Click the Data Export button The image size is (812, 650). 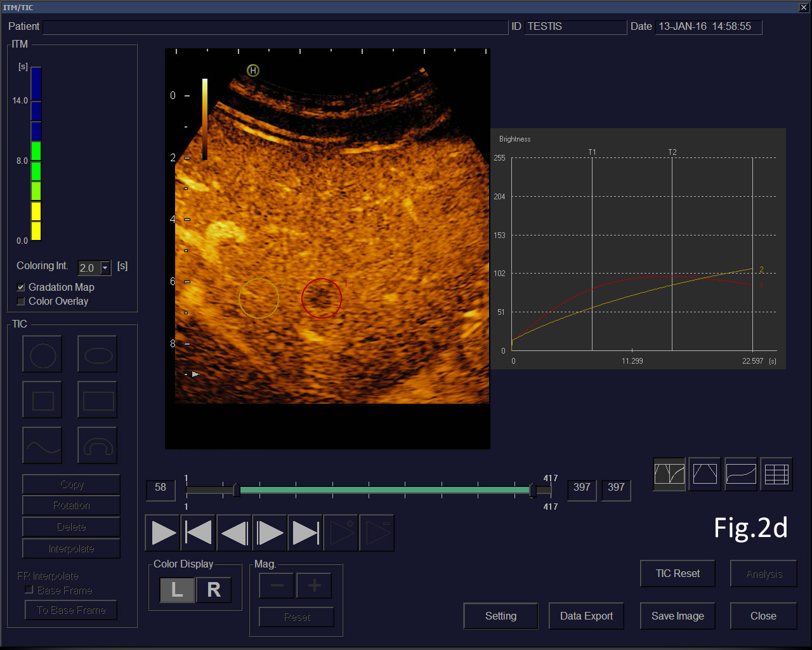[x=586, y=616]
